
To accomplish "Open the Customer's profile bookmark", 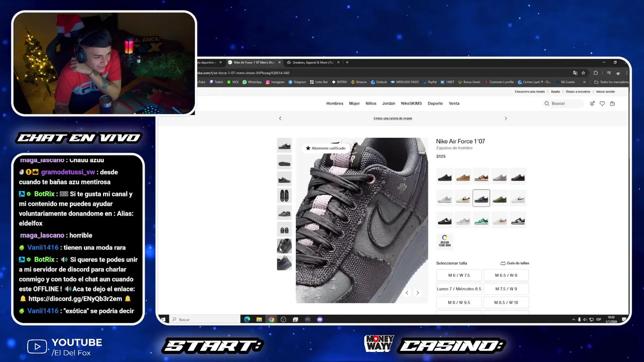I will 499,82.
